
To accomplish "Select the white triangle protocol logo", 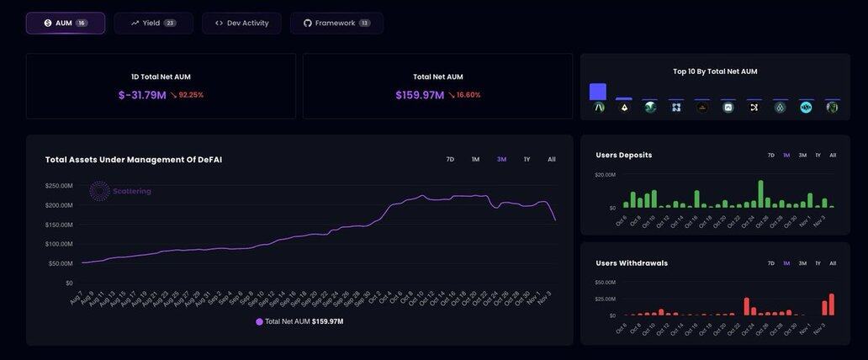I will [624, 108].
